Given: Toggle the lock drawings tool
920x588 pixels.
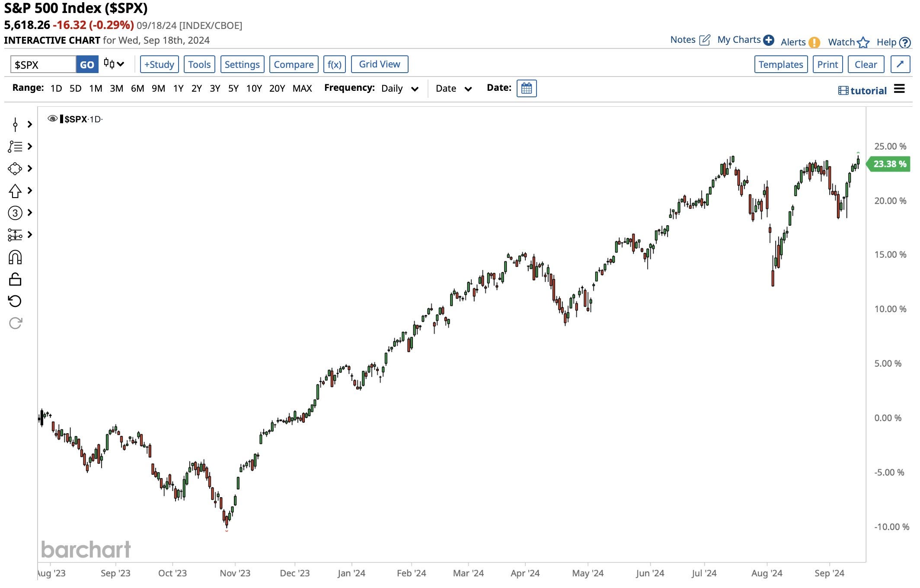Looking at the screenshot, I should pyautogui.click(x=15, y=279).
